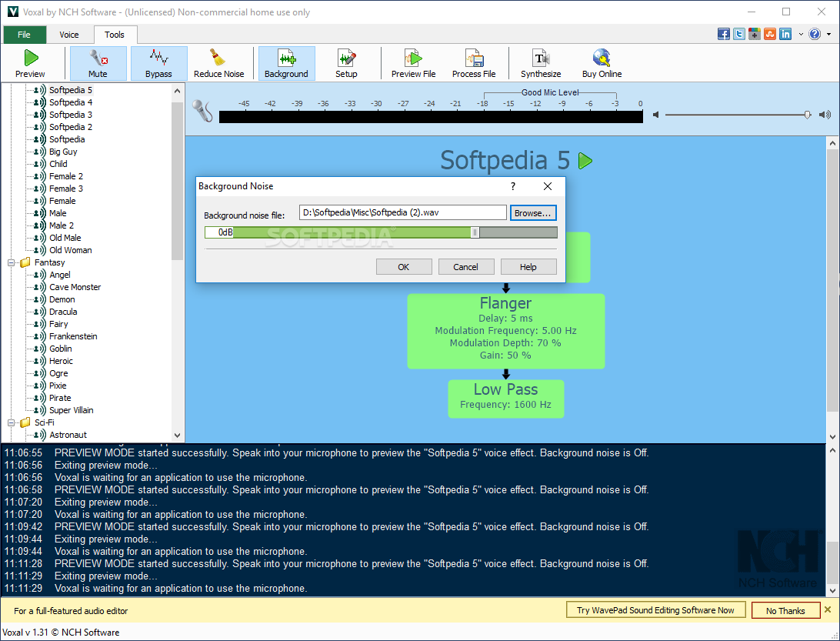840x641 pixels.
Task: Open the Synthesize text-to-speech tool
Action: point(541,63)
